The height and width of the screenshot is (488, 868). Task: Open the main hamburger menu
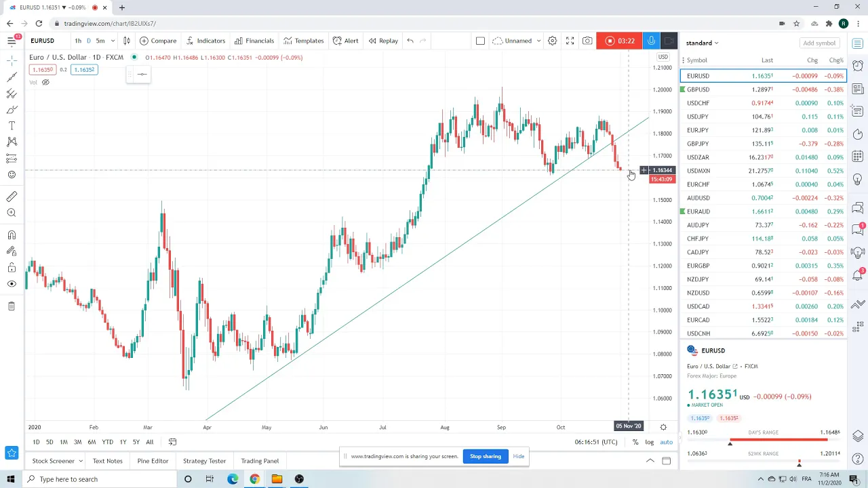(x=12, y=41)
